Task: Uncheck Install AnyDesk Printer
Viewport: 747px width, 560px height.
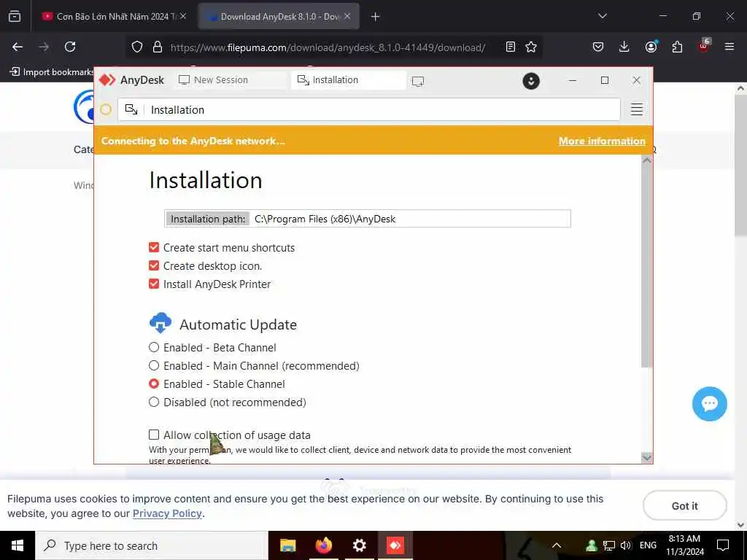Action: click(153, 284)
